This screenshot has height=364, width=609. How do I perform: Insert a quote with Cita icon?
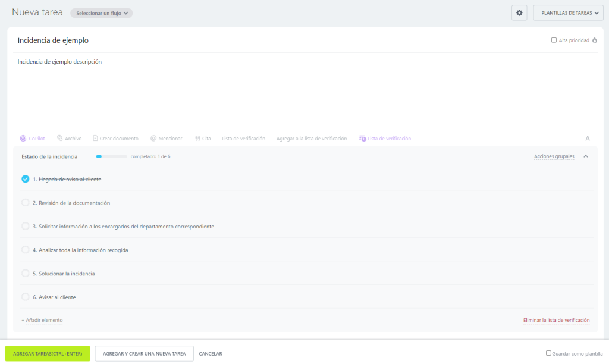[x=197, y=139]
